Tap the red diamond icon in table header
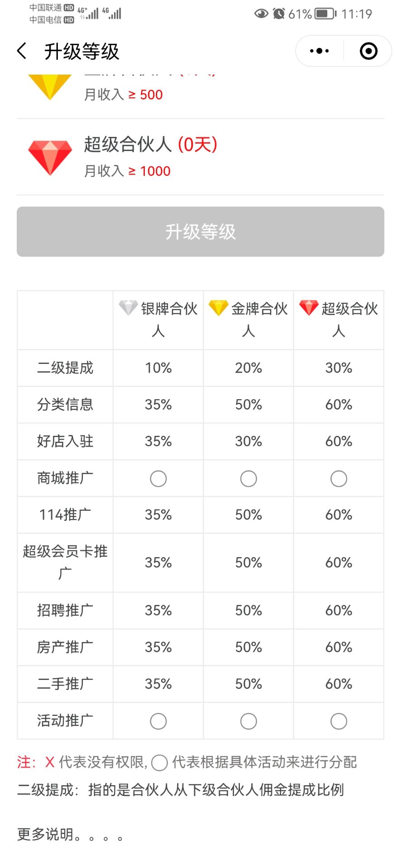 tap(309, 308)
